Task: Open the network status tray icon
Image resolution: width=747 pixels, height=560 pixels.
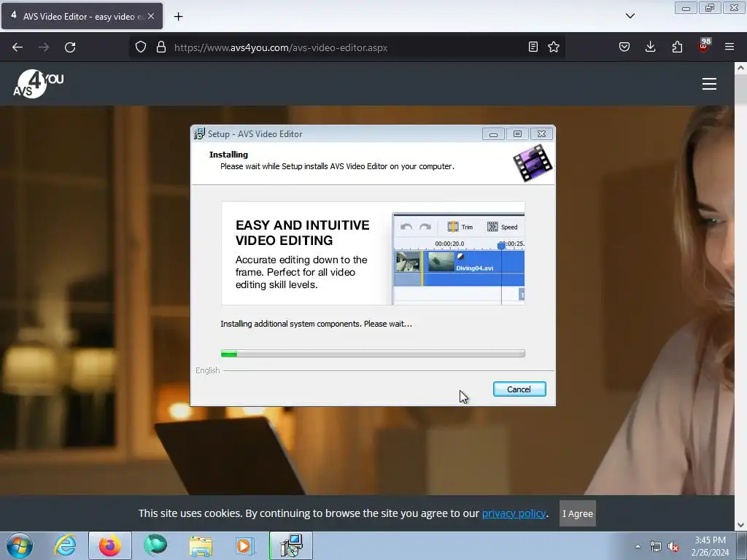Action: pyautogui.click(x=656, y=546)
